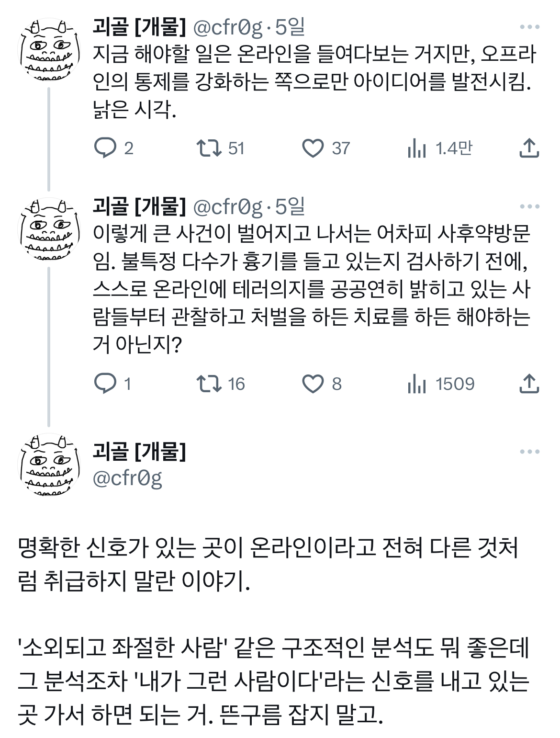The width and height of the screenshot is (560, 738).
Task: Open profile avatar on the first tweet
Action: coord(49,49)
